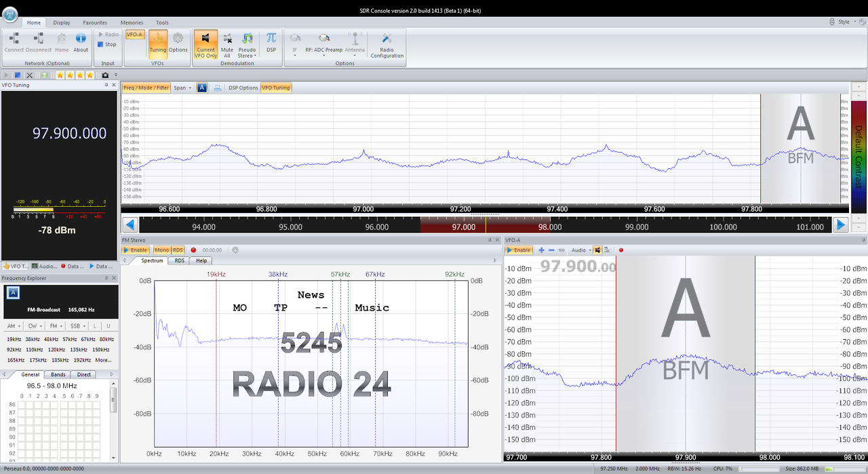Zoom out VFO-A with minus icon
868x474 pixels.
point(551,250)
